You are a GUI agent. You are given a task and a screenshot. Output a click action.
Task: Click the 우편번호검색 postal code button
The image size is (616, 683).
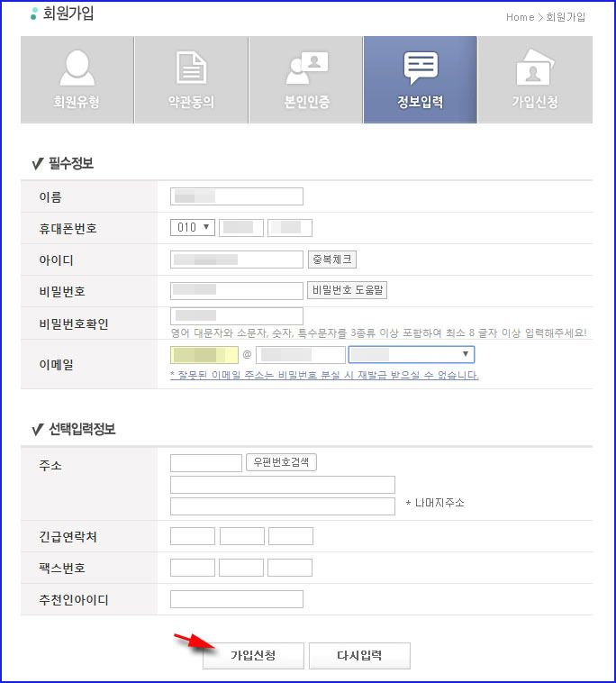[x=281, y=462]
